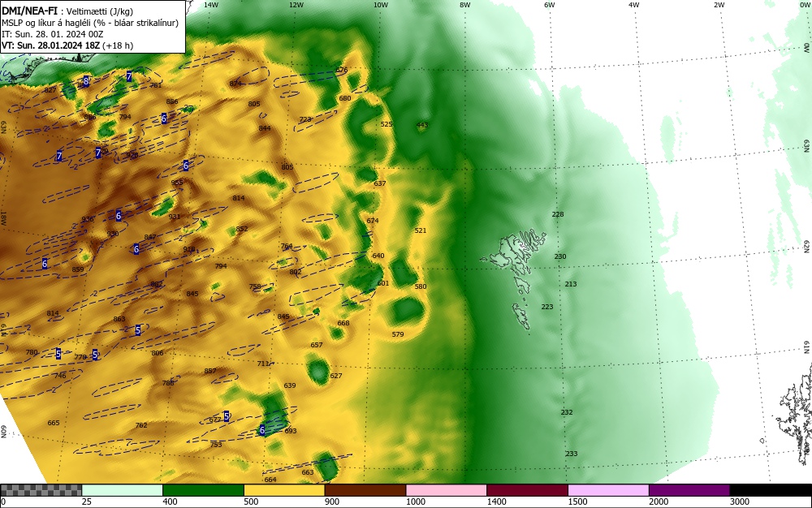The image size is (812, 508).
Task: Click the map value '525'
Action: tap(387, 124)
